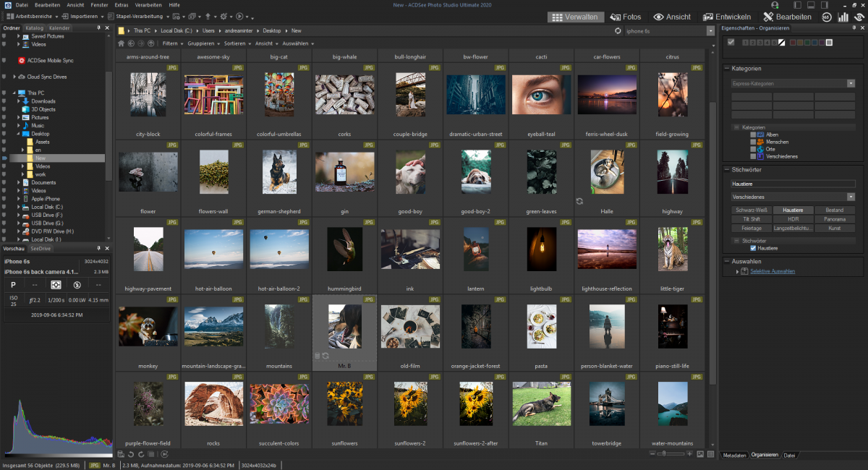Go to the home folder icon
Image resolution: width=868 pixels, height=470 pixels.
point(122,43)
